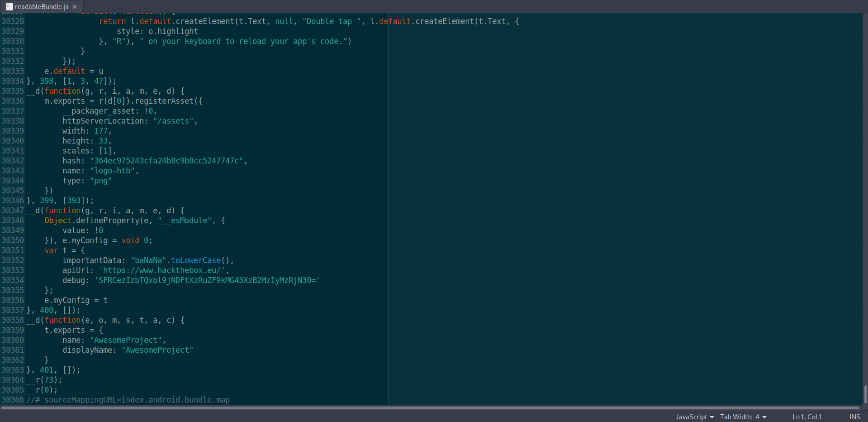Open the Tab Width dropdown
This screenshot has width=868, height=422.
click(x=743, y=417)
